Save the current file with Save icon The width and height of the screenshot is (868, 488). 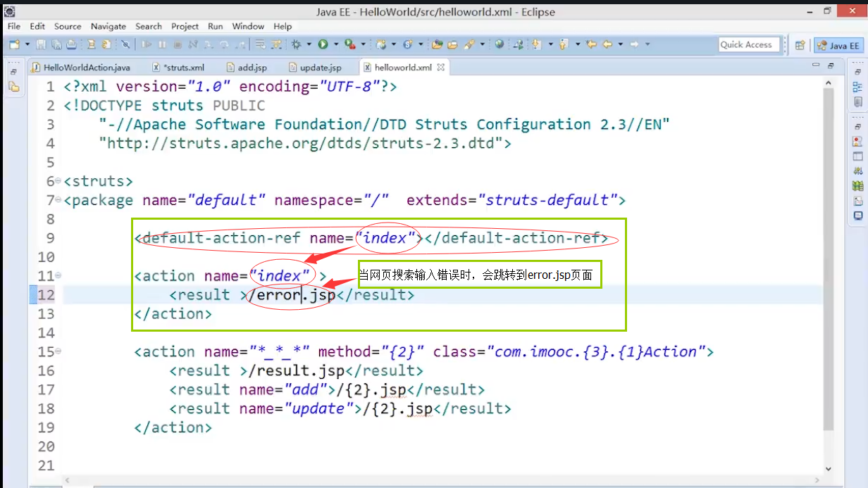pos(41,44)
